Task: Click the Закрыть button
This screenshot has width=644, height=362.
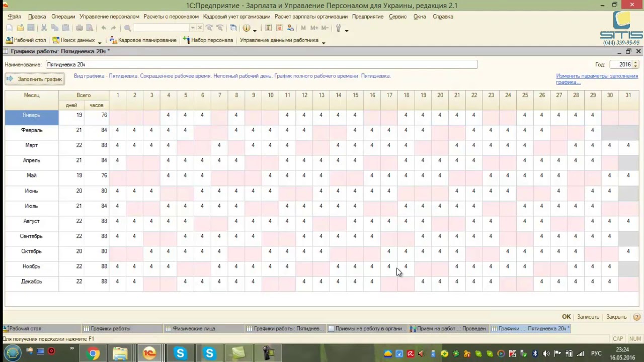Action: pos(616,317)
